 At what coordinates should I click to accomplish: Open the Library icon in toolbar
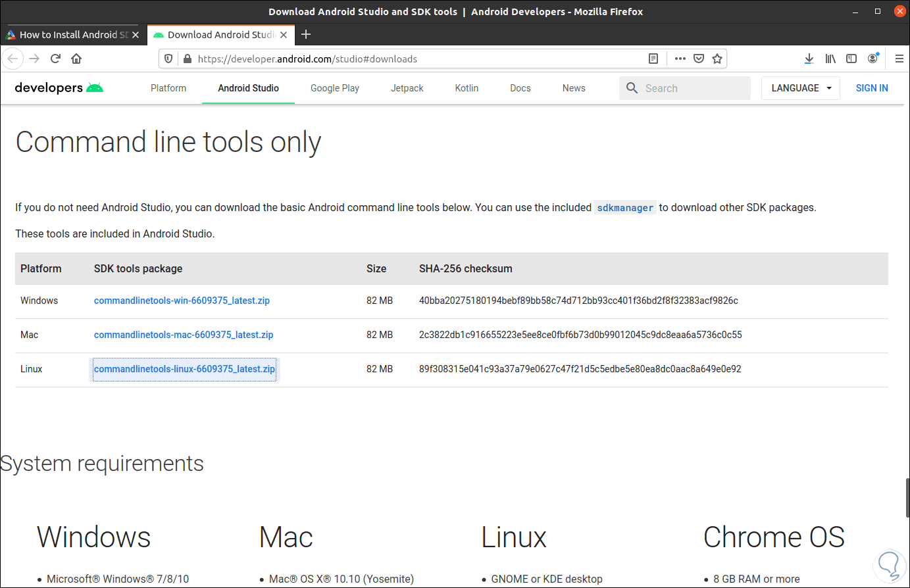click(830, 59)
